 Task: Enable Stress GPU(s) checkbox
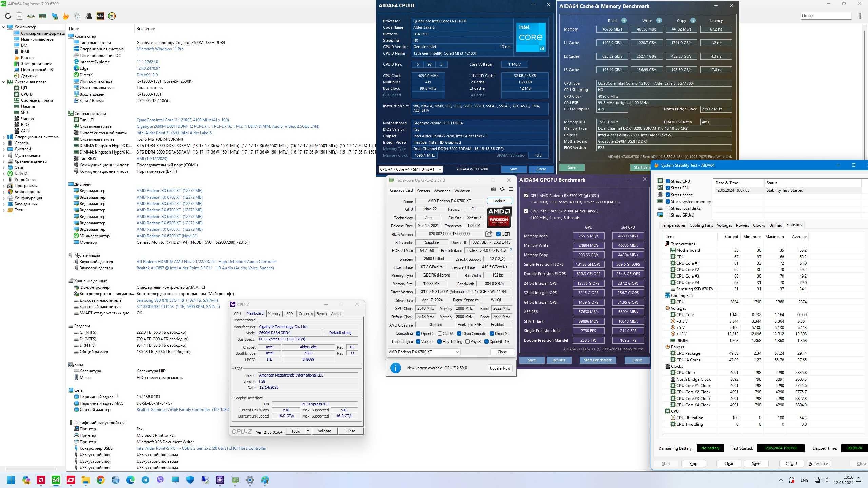click(668, 215)
